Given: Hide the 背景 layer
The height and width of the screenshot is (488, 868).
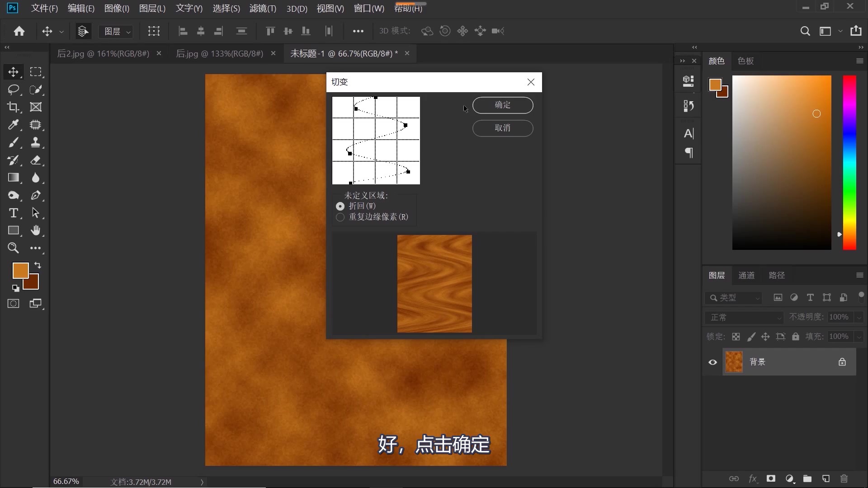Looking at the screenshot, I should [x=712, y=362].
